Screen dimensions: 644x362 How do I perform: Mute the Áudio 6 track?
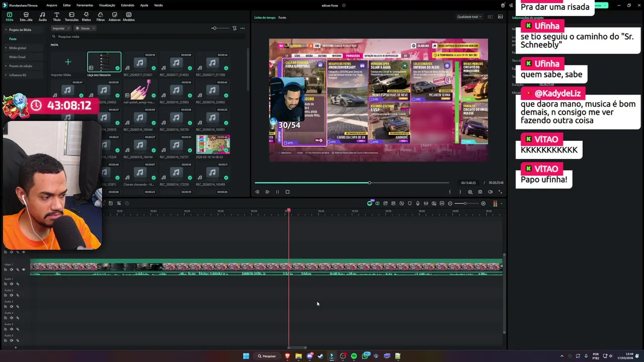[x=12, y=340]
